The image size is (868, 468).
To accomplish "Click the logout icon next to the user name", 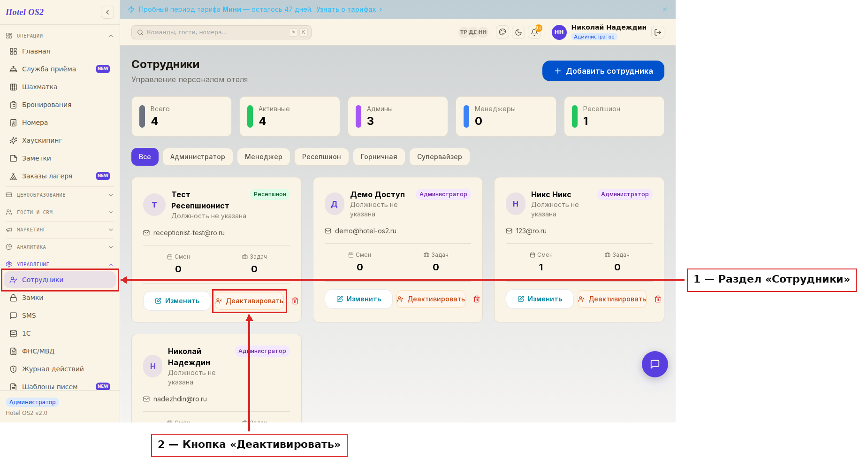I will pyautogui.click(x=658, y=32).
